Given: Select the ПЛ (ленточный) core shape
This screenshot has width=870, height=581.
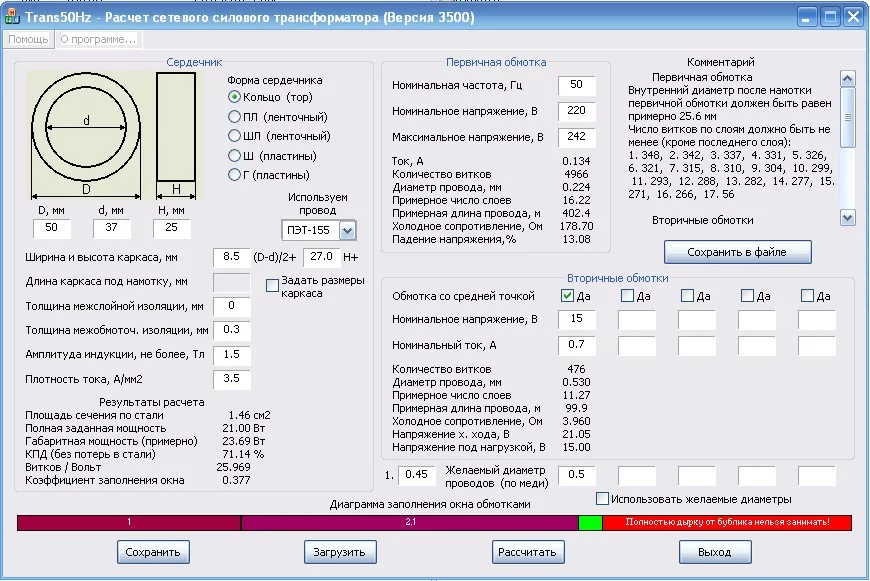Looking at the screenshot, I should (x=235, y=117).
